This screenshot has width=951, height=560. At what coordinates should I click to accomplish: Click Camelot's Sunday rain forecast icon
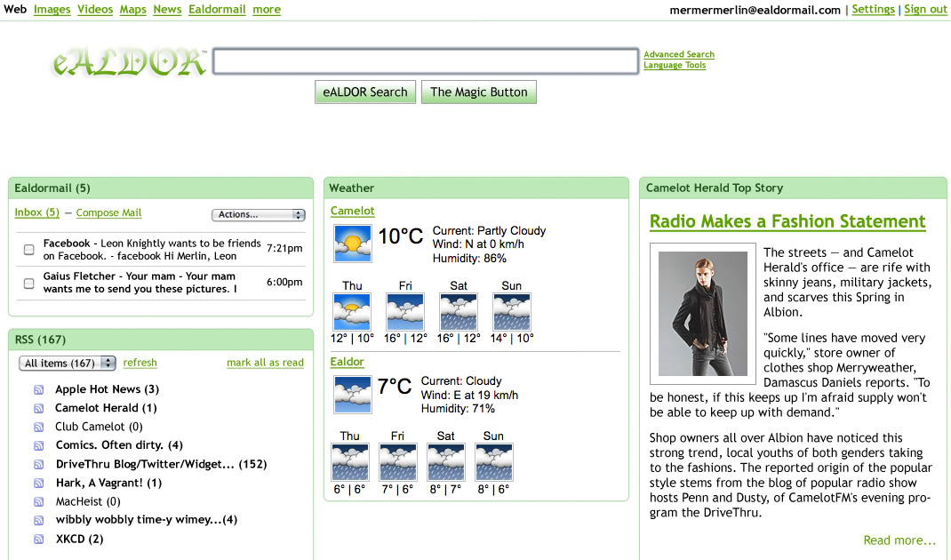pyautogui.click(x=512, y=312)
